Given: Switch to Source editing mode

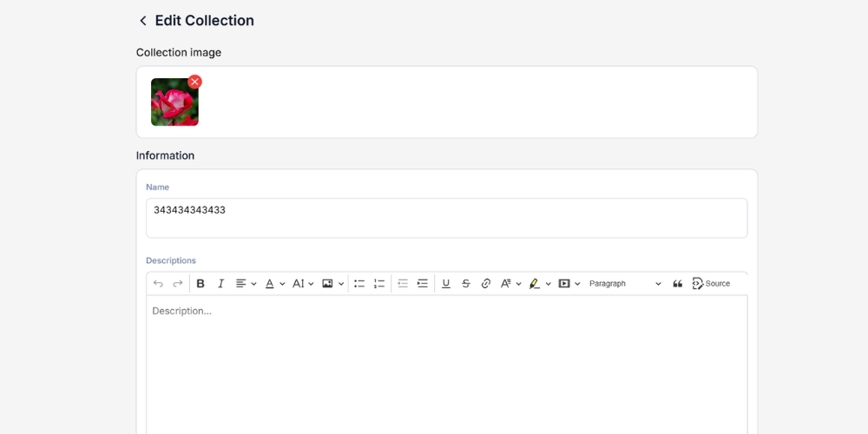Looking at the screenshot, I should (x=712, y=284).
